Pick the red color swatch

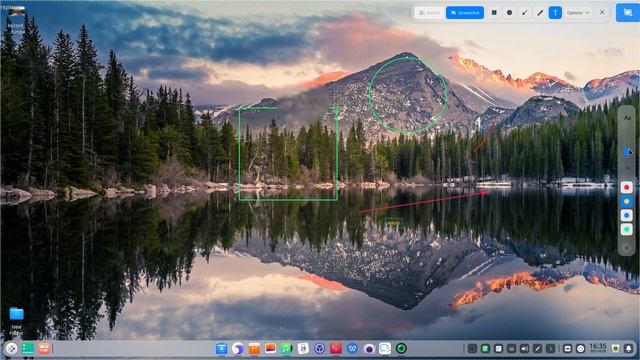[627, 187]
